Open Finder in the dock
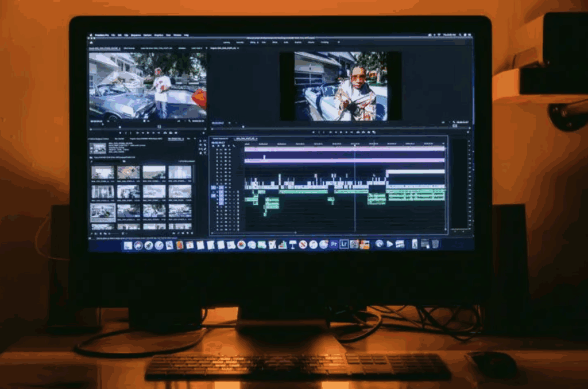 click(127, 245)
